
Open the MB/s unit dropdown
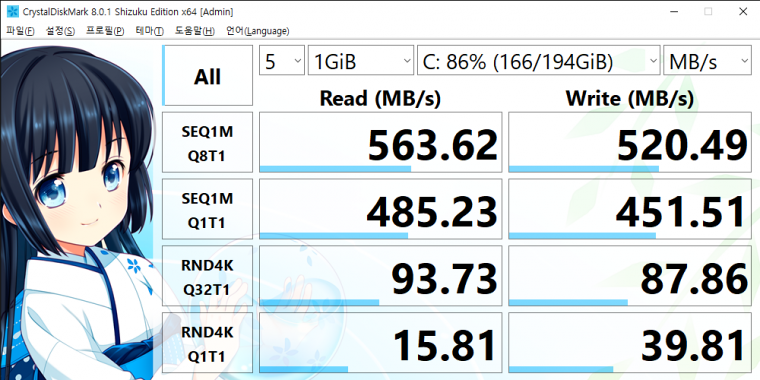pyautogui.click(x=707, y=61)
